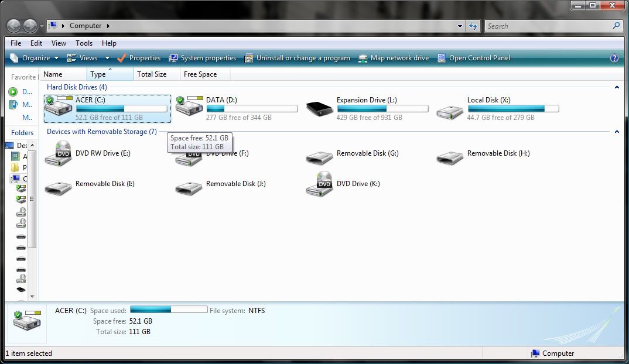Select the Expansion Drive (L:) icon

coord(319,108)
